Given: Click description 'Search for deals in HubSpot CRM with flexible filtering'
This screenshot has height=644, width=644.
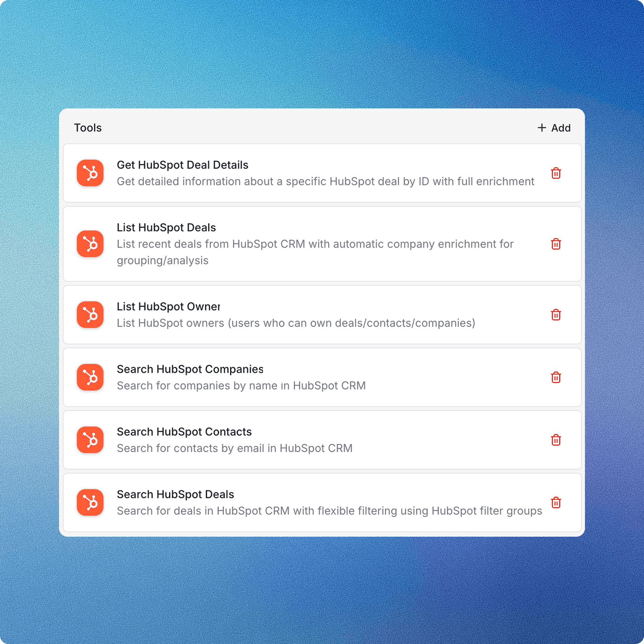Looking at the screenshot, I should 330,511.
